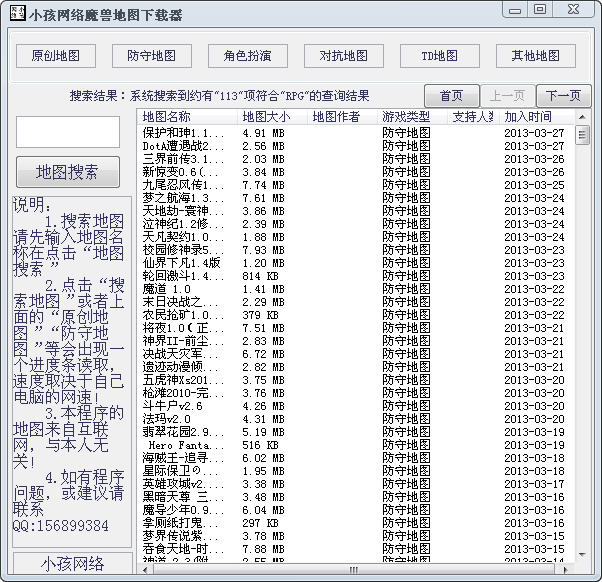Click the 地图搜索 button
Image resolution: width=602 pixels, height=582 pixels.
[x=68, y=172]
